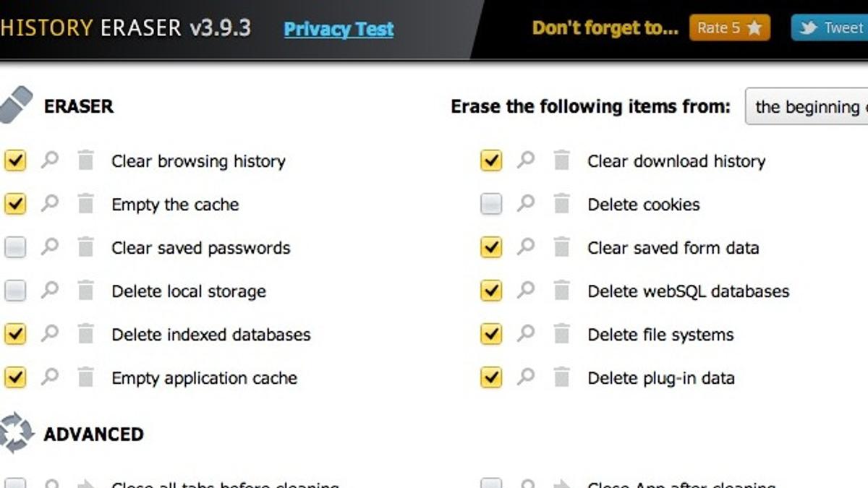Click magnifier icon beside Delete cookies
This screenshot has width=868, height=488.
tap(526, 203)
